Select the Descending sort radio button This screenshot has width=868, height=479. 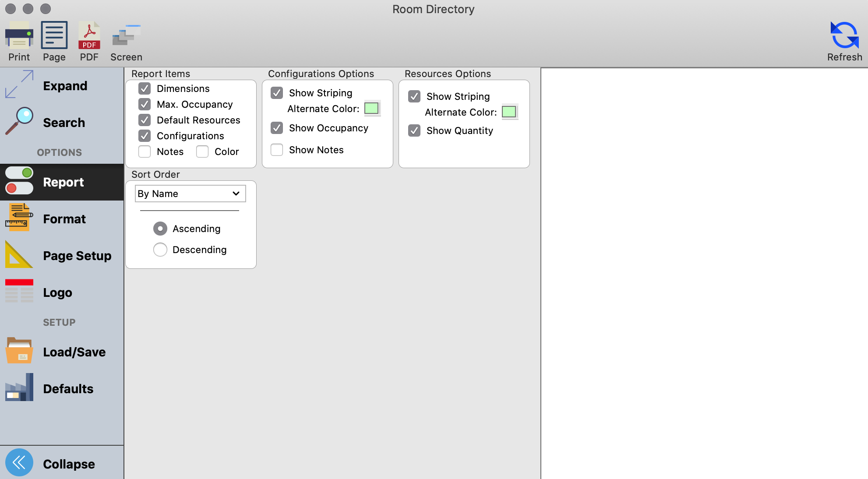160,250
